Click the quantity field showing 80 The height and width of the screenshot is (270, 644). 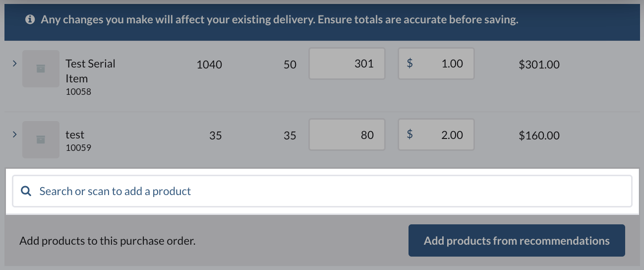[347, 135]
